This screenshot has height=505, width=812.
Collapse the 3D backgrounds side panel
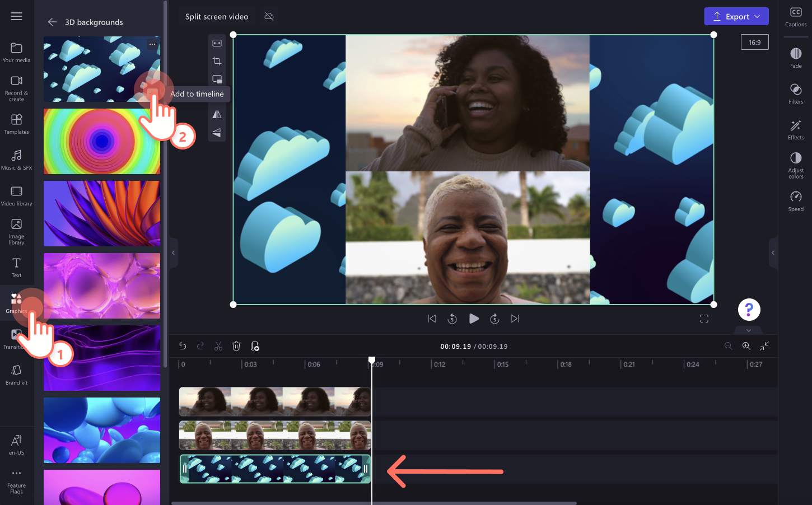coord(173,252)
